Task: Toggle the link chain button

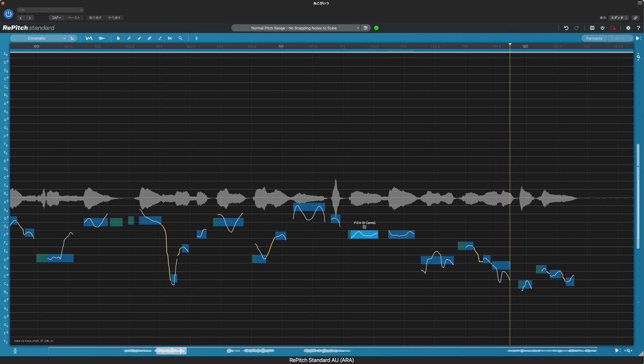Action: pos(636,18)
